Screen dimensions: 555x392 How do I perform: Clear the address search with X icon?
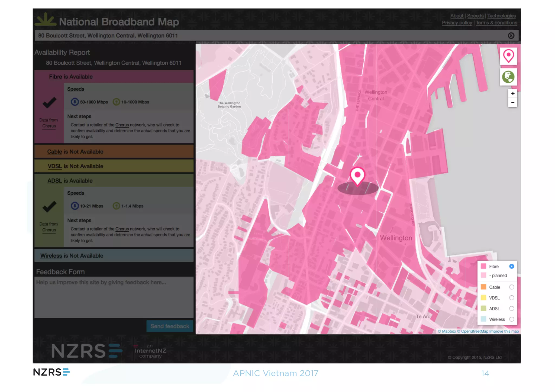coord(511,36)
